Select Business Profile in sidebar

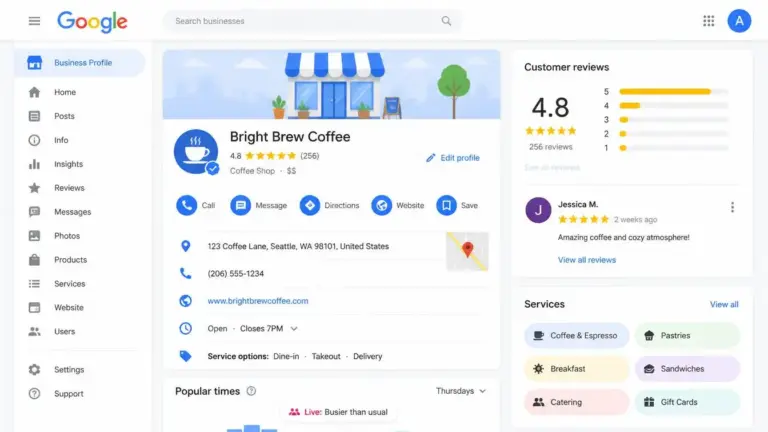click(79, 63)
